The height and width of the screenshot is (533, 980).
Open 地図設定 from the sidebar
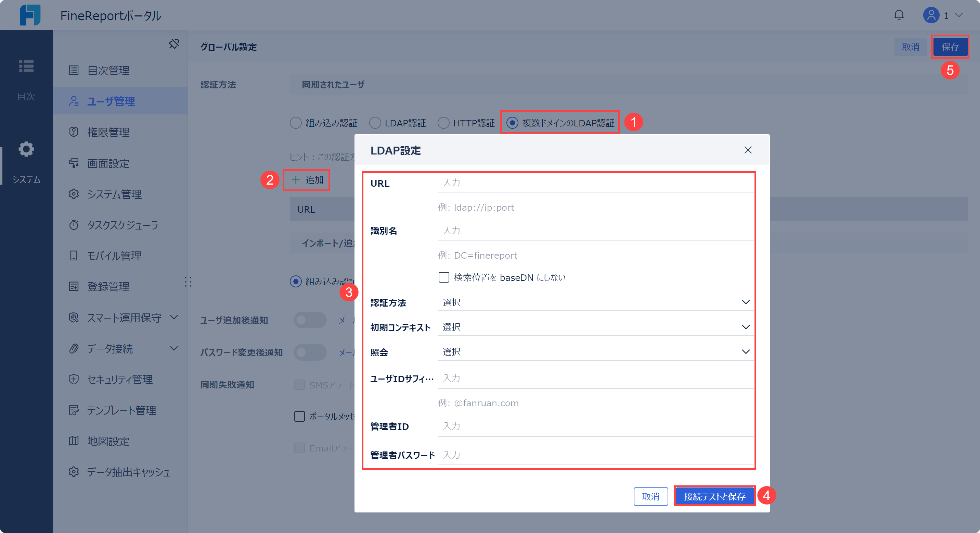(108, 441)
